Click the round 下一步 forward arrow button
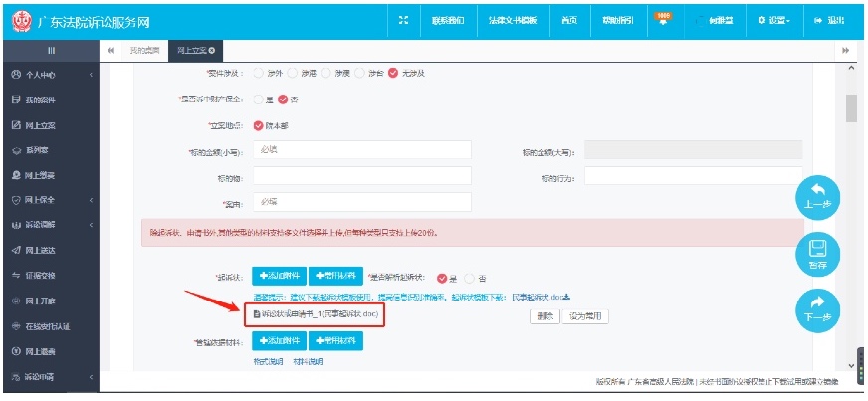Screen dimensions: 868x401 [817, 310]
